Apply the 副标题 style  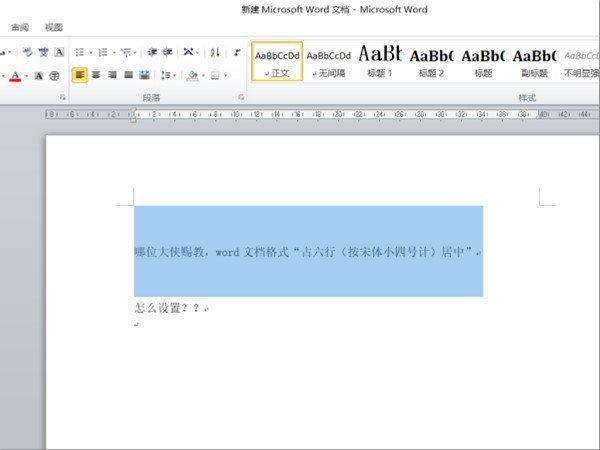pos(535,62)
